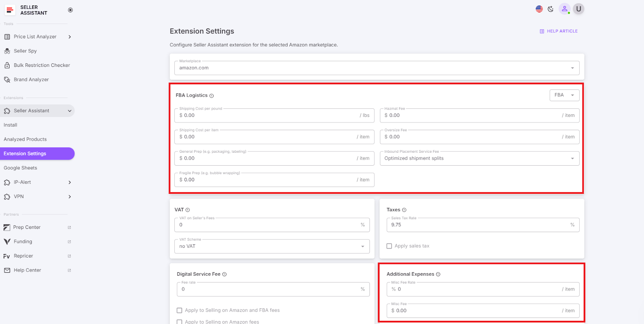Show Digital Service Fee info icon

coord(225,274)
